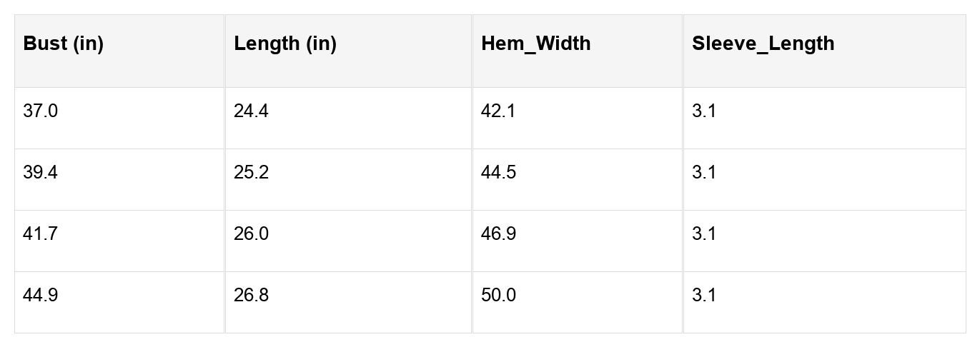
Task: Click the bust value 41.7 cell
Action: (x=40, y=234)
